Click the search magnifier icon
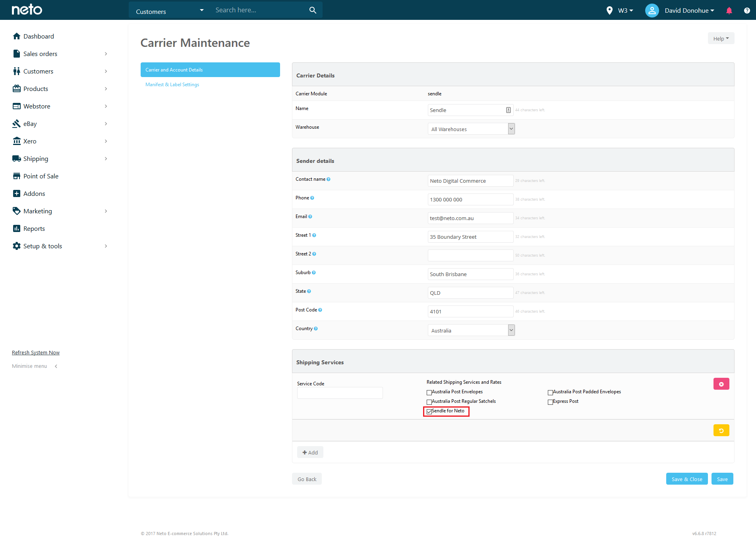 click(313, 10)
